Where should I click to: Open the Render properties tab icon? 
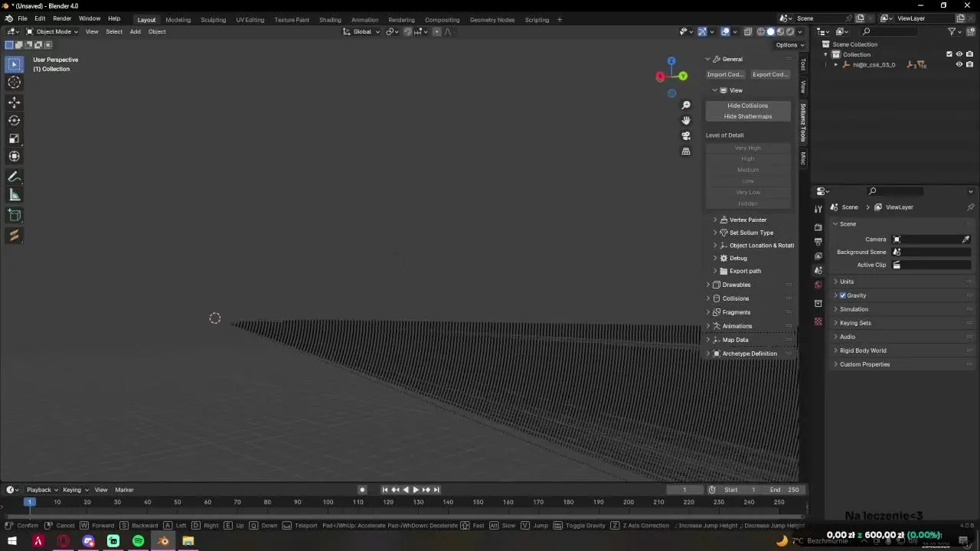tap(818, 227)
